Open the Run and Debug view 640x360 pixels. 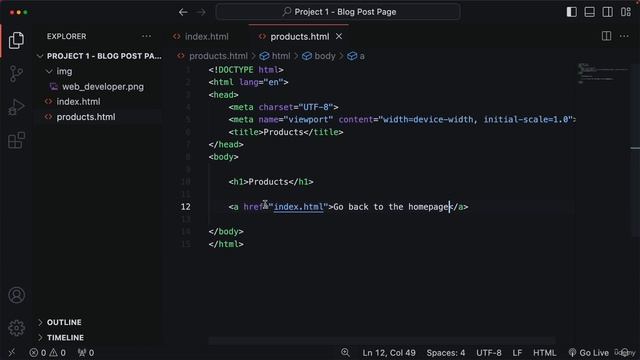click(16, 107)
